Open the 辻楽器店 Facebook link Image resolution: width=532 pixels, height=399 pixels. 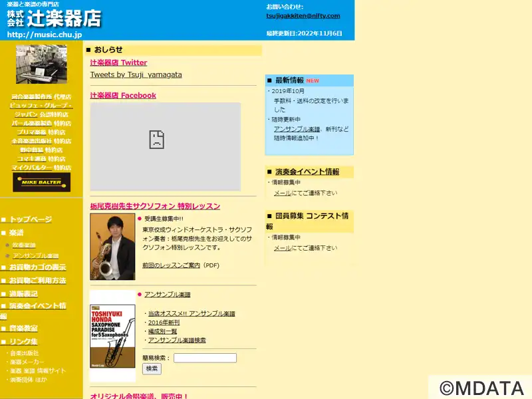coord(123,95)
